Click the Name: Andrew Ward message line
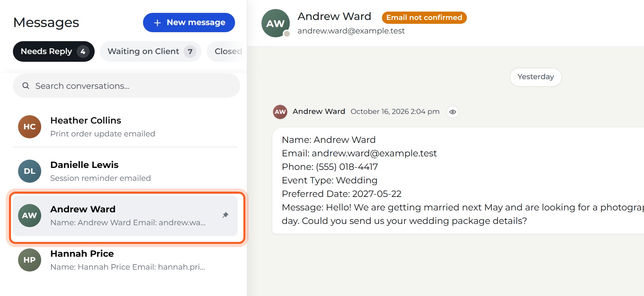 [328, 140]
